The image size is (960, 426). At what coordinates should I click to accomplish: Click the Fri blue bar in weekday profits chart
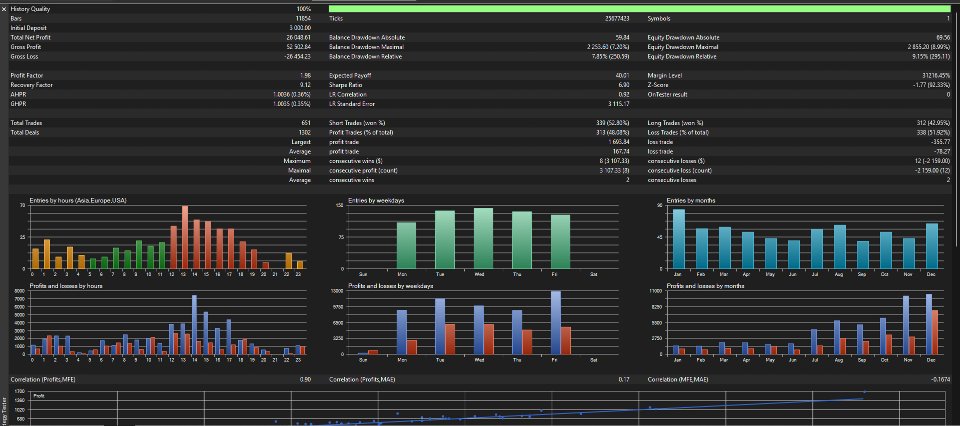tap(555, 322)
